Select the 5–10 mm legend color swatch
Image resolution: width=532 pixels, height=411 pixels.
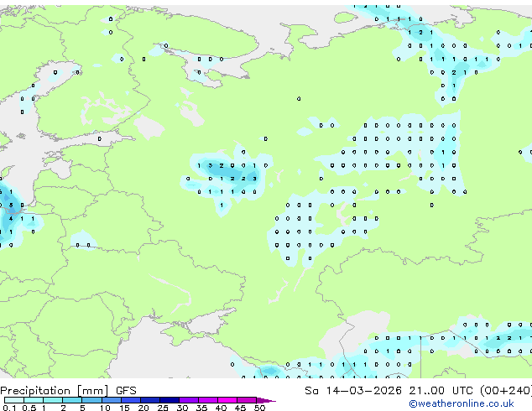(91, 400)
